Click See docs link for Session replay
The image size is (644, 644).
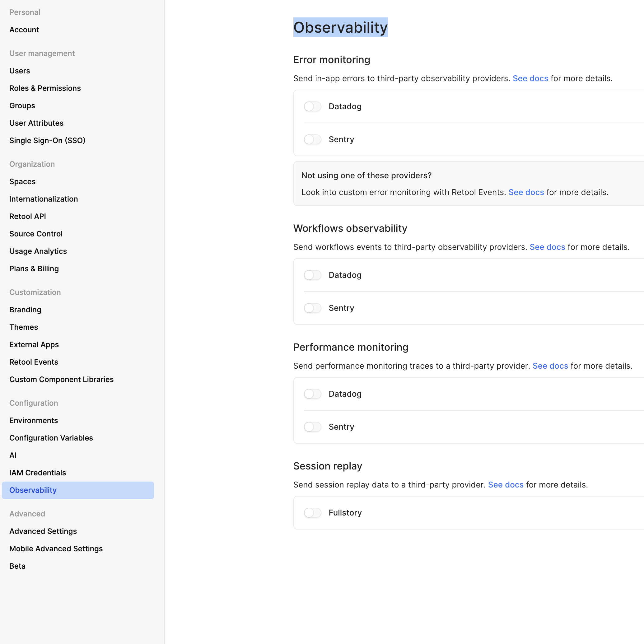click(505, 485)
